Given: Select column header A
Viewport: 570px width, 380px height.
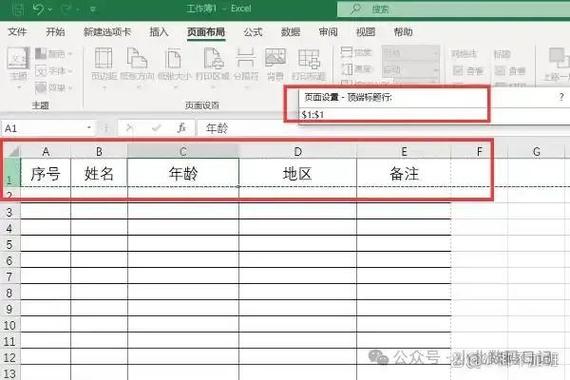Looking at the screenshot, I should 46,151.
